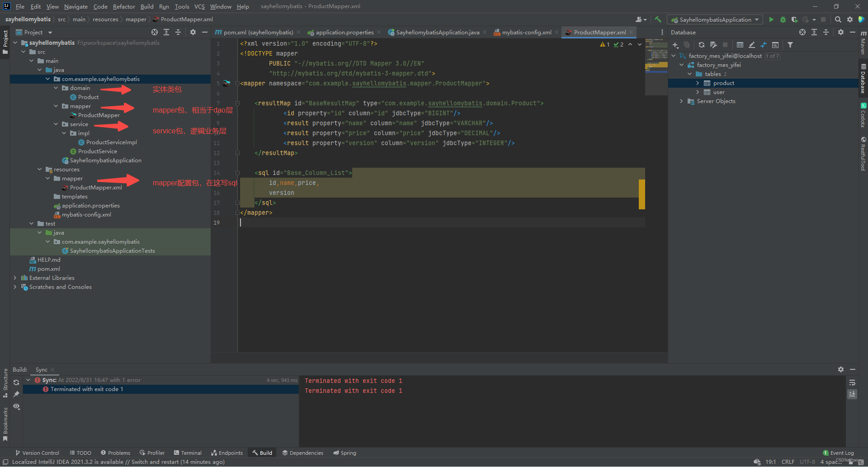868x467 pixels.
Task: Open IDE settings gear in top toolbar
Action: 850,19
